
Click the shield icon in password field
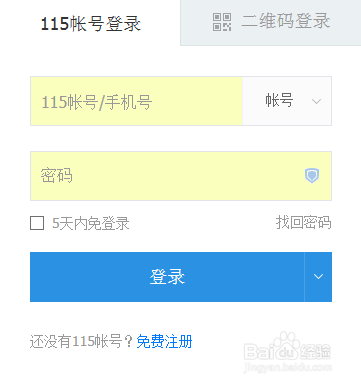[x=312, y=175]
